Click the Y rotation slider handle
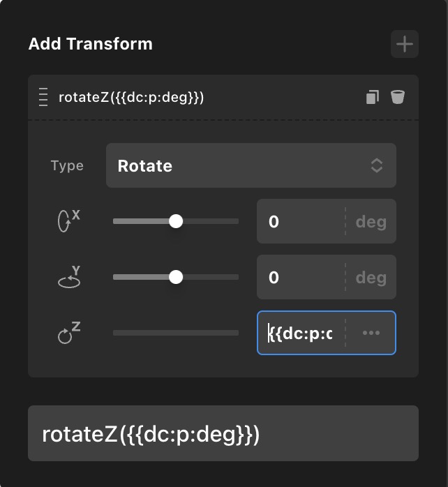This screenshot has height=487, width=448. pos(176,277)
